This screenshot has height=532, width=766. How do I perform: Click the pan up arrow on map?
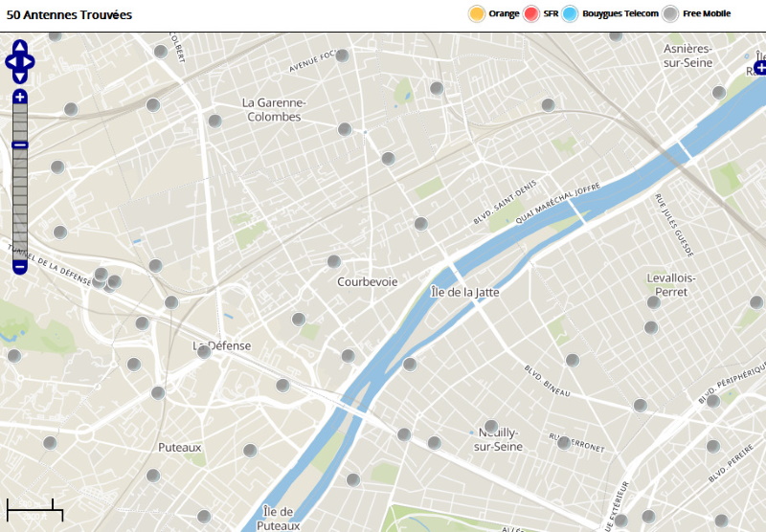click(x=20, y=47)
